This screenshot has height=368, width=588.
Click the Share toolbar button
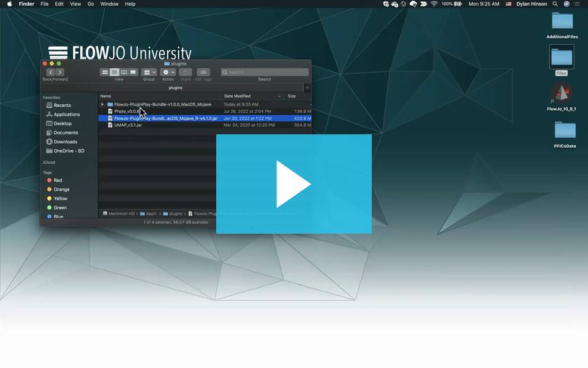pyautogui.click(x=185, y=72)
